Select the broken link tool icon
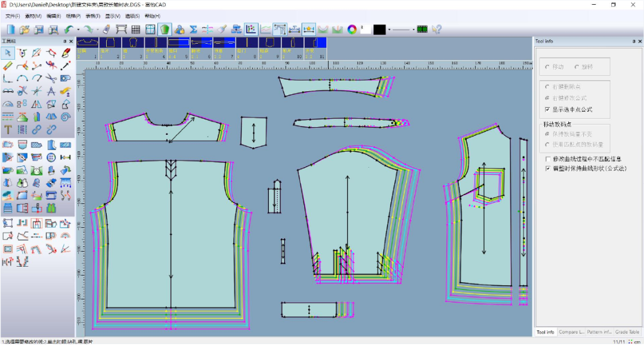 51,129
